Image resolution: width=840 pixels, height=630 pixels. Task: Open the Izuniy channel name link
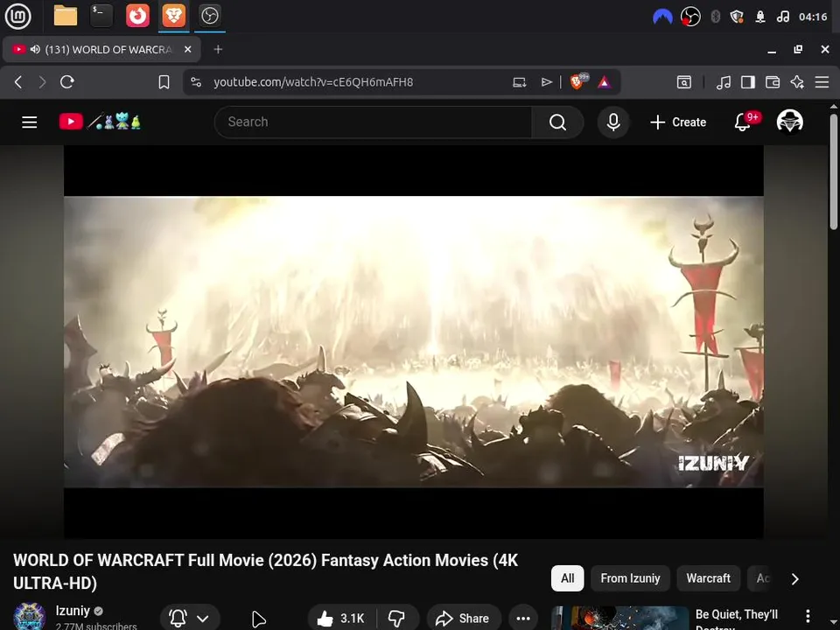click(73, 611)
